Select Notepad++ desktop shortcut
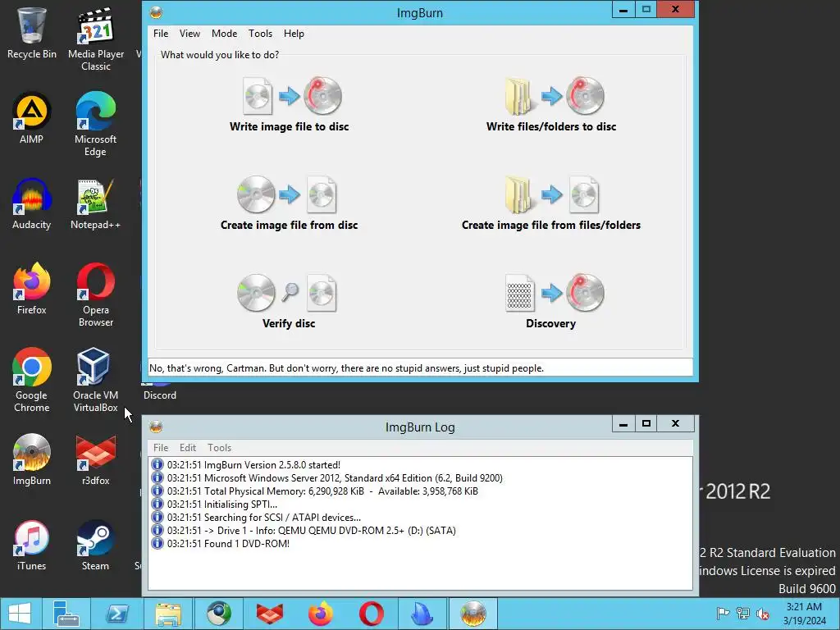840x630 pixels. pos(95,204)
